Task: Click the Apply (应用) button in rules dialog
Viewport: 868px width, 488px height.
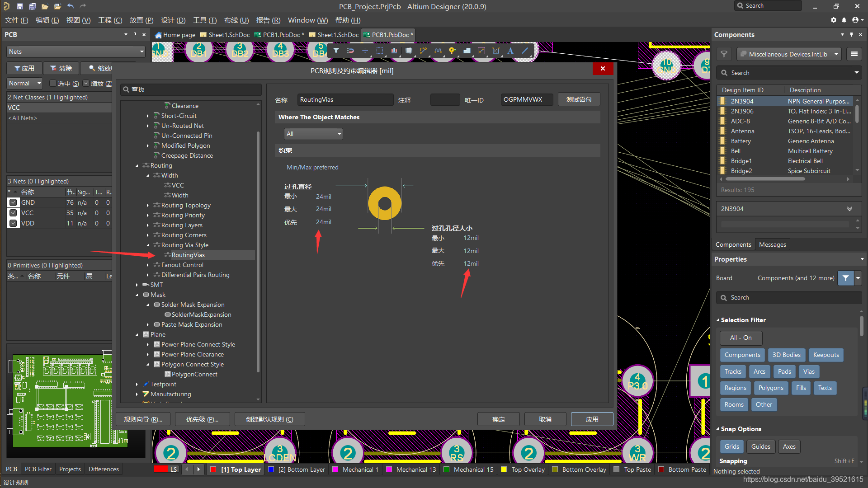Action: [592, 419]
